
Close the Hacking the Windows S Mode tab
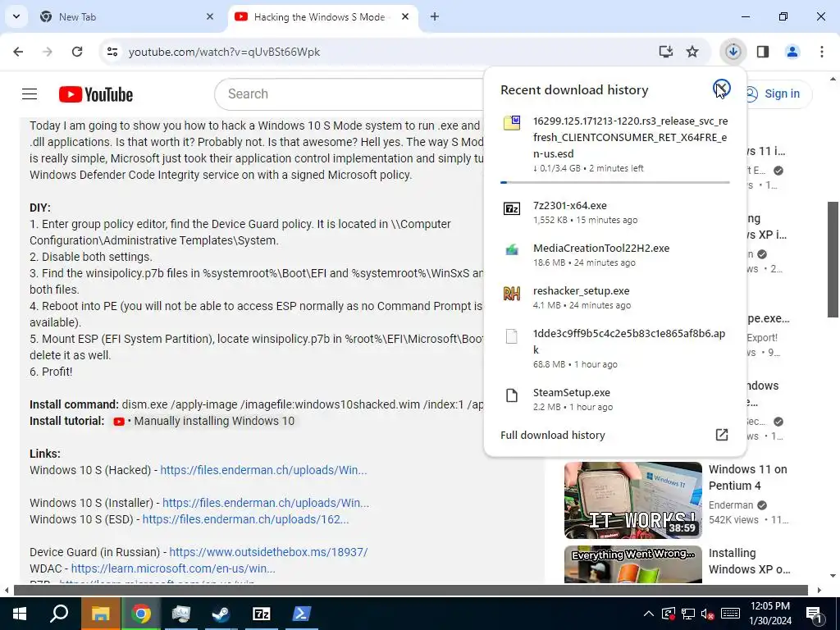(405, 16)
